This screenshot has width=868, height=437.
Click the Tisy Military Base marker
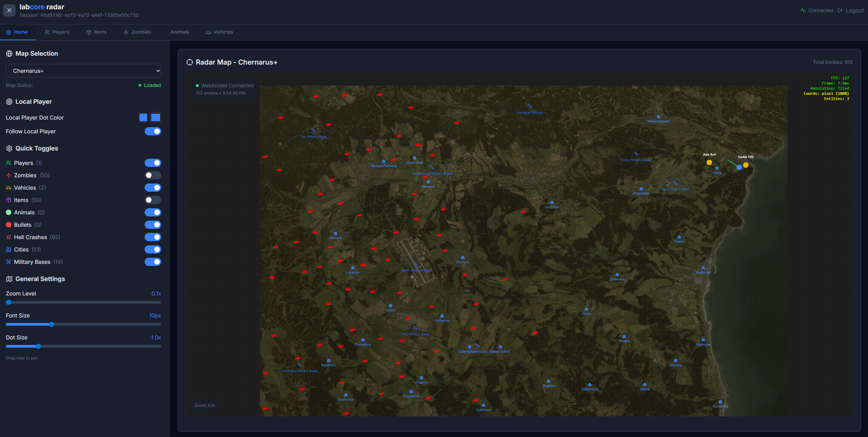(313, 131)
